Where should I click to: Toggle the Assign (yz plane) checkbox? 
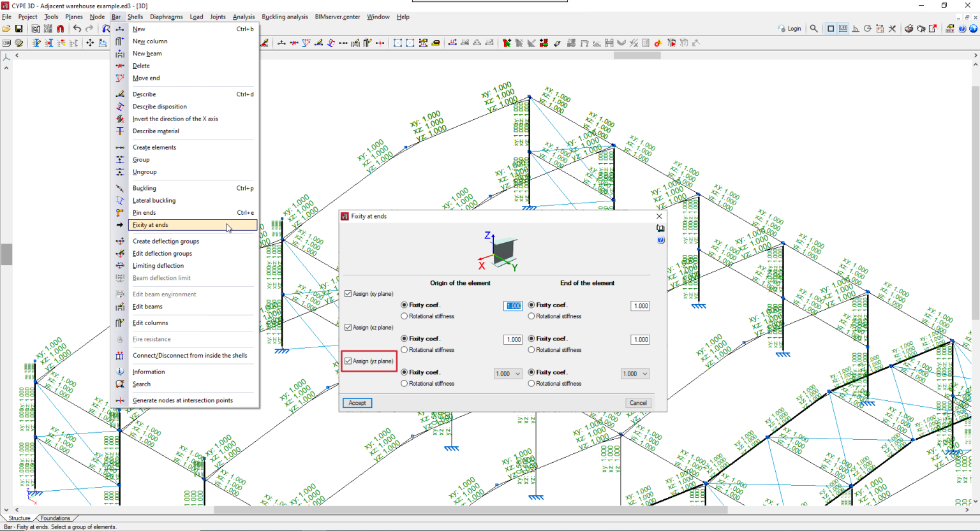(348, 361)
